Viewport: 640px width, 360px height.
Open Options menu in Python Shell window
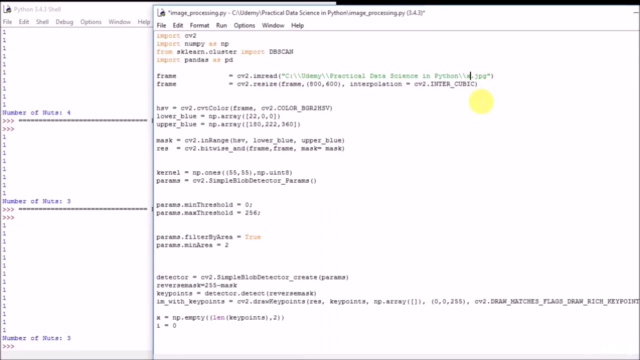(x=91, y=22)
